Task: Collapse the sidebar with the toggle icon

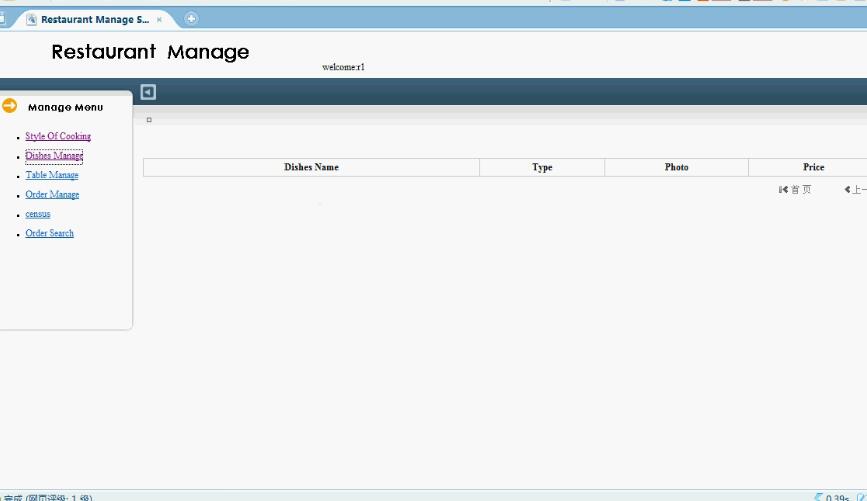Action: 148,92
